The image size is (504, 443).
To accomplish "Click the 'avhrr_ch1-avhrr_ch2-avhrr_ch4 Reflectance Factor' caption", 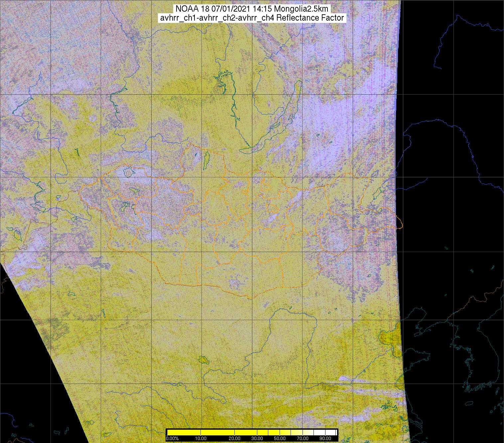I will [252, 18].
